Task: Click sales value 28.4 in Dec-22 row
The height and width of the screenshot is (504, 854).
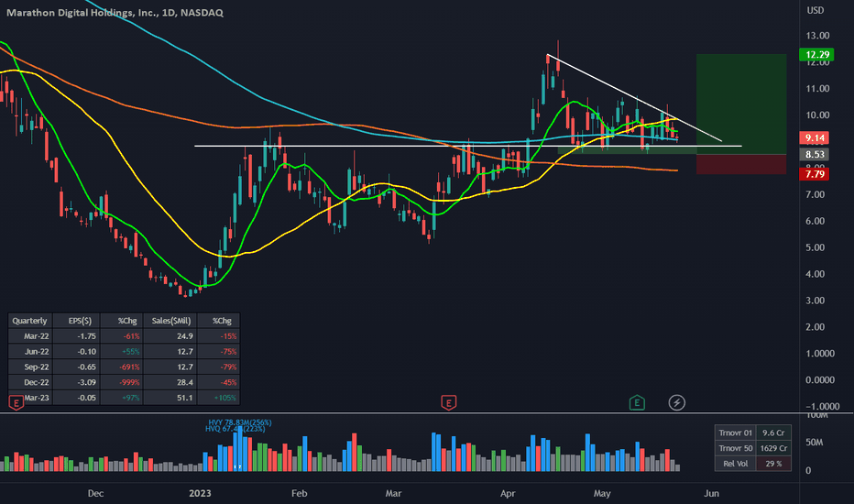Action: click(184, 382)
